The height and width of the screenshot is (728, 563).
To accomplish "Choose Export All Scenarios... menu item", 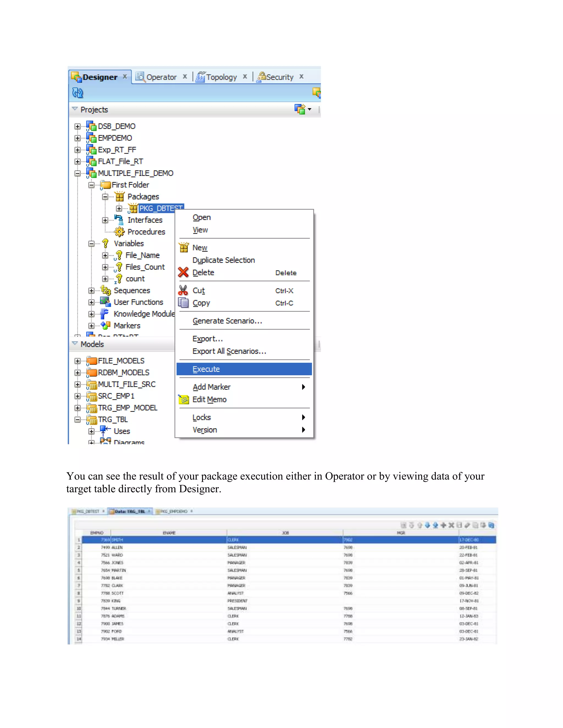I will [x=244, y=351].
